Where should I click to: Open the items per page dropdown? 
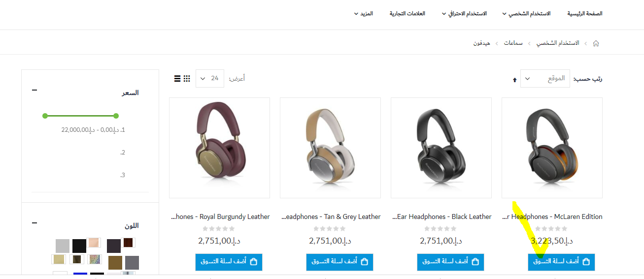pos(210,78)
